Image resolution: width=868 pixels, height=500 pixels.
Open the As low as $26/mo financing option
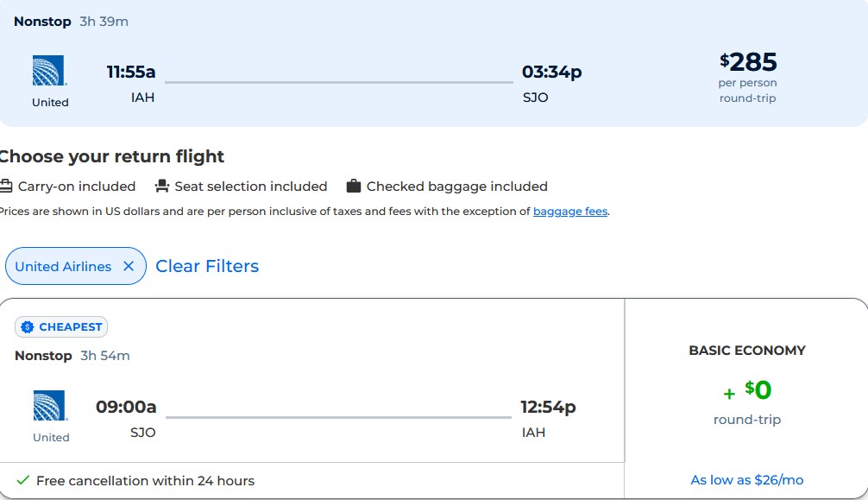[747, 479]
